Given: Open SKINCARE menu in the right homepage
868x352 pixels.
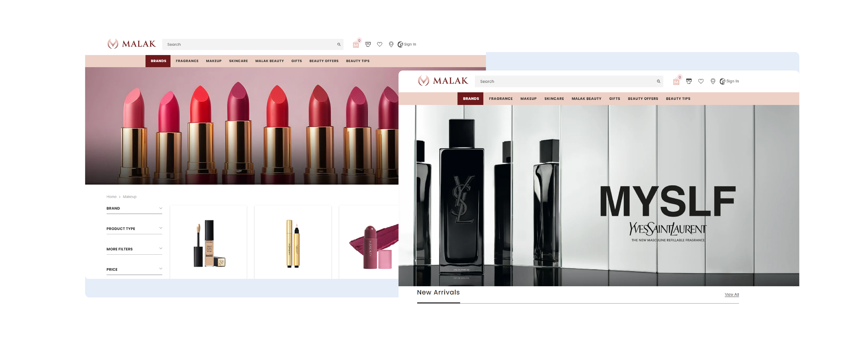Looking at the screenshot, I should [x=554, y=99].
